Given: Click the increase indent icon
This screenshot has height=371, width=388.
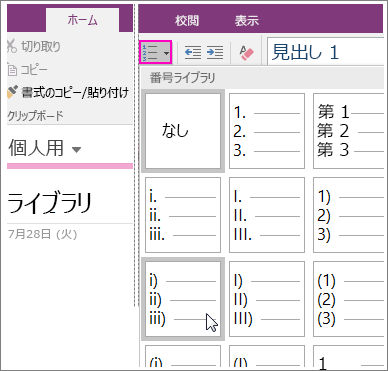Looking at the screenshot, I should pos(215,53).
